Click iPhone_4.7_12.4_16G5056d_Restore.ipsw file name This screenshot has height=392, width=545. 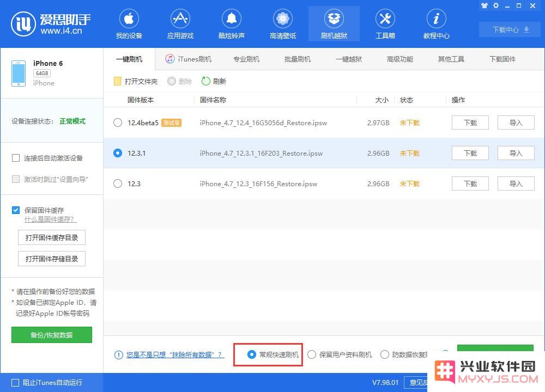[263, 123]
